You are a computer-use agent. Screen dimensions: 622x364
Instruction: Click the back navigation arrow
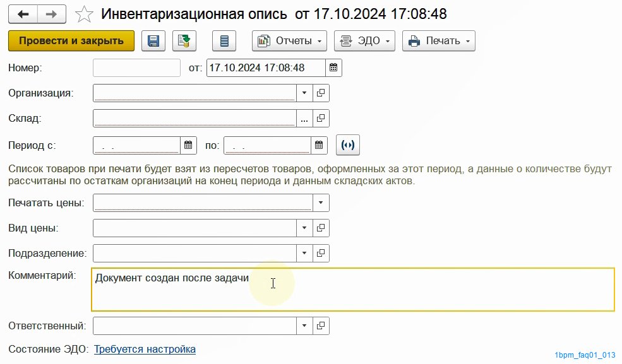23,15
